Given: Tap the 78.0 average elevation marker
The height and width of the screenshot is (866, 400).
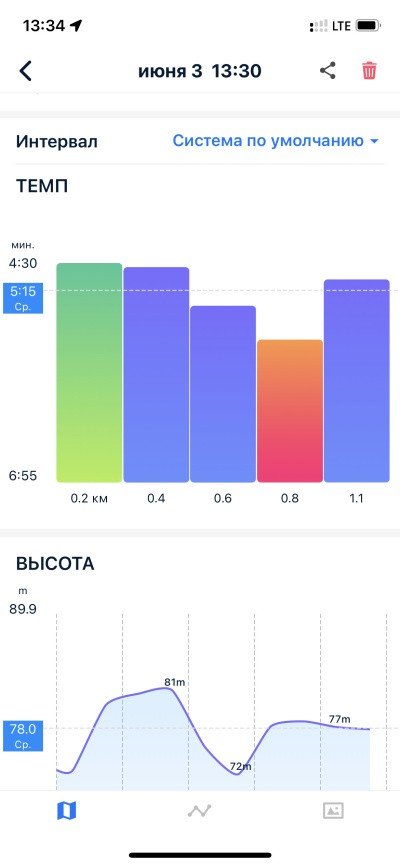Looking at the screenshot, I should 23,736.
